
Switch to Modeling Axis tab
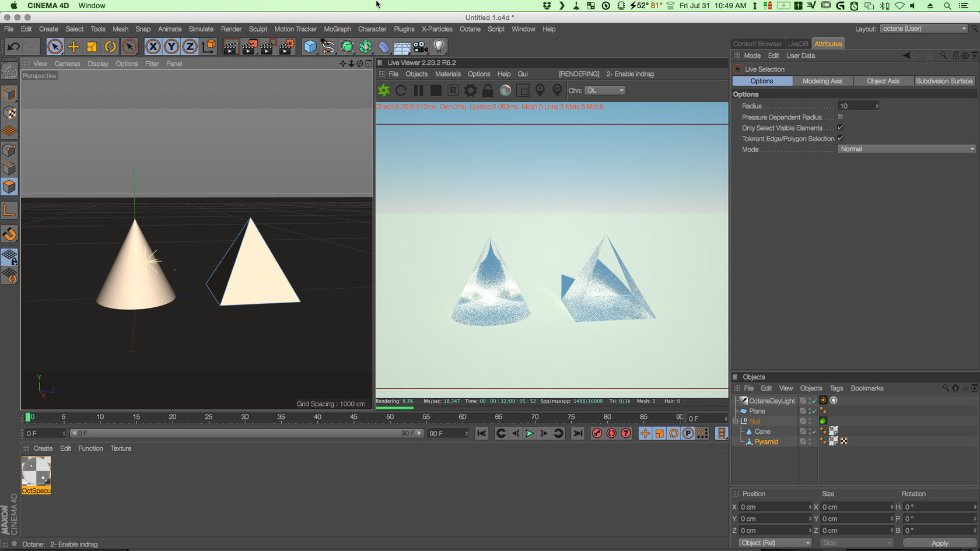coord(822,81)
